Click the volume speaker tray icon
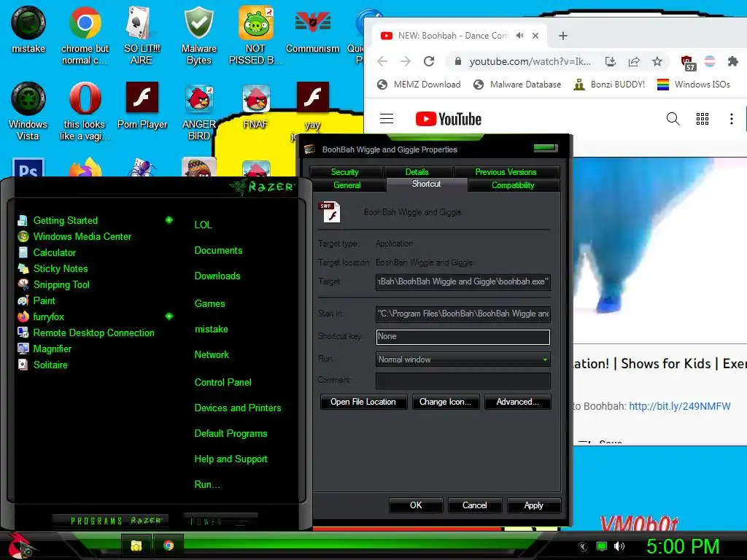The image size is (747, 560). tap(619, 546)
